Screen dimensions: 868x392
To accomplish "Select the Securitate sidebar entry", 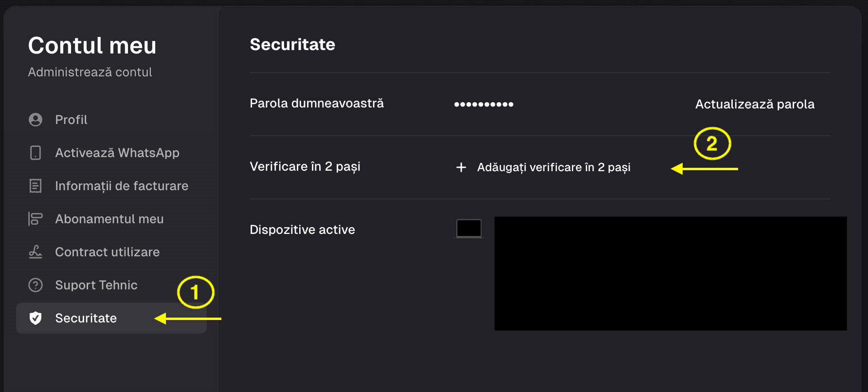I will [111, 318].
